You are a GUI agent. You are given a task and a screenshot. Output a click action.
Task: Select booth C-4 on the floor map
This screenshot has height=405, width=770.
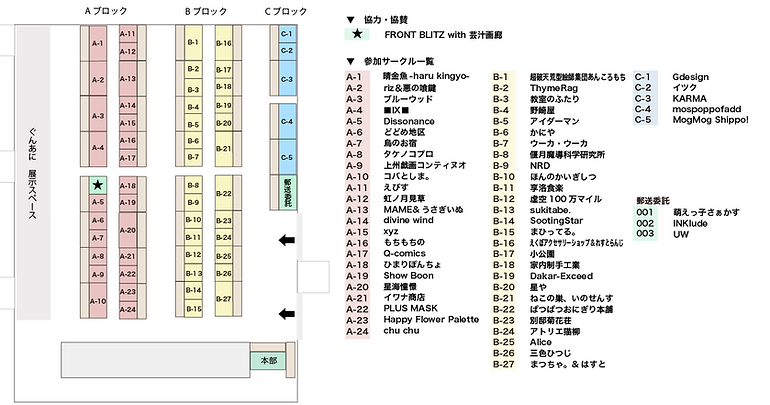click(287, 121)
